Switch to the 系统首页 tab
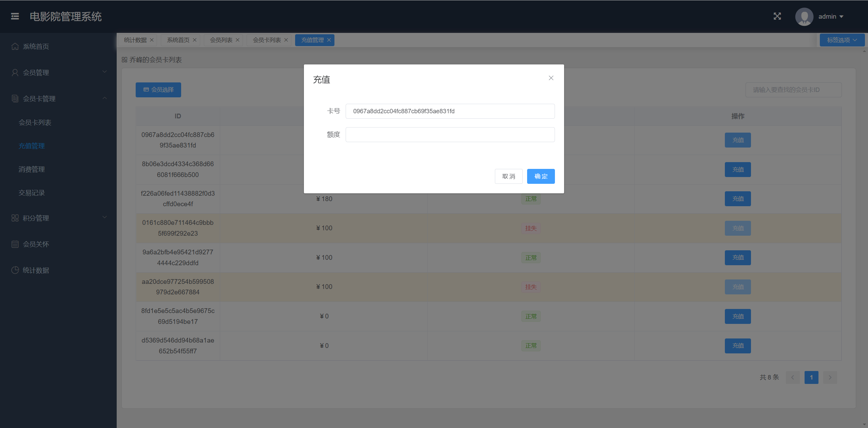This screenshot has width=868, height=428. (x=178, y=40)
